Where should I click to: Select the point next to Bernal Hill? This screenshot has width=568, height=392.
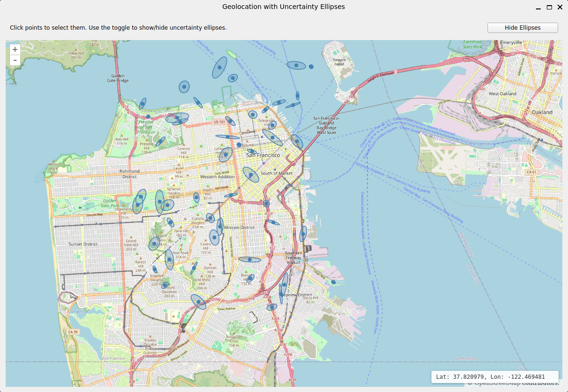click(x=250, y=278)
